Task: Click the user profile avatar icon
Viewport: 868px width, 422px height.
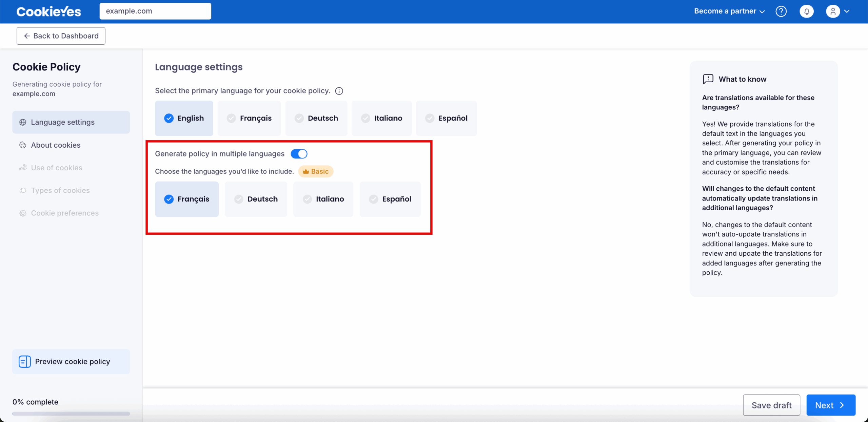Action: pos(833,12)
